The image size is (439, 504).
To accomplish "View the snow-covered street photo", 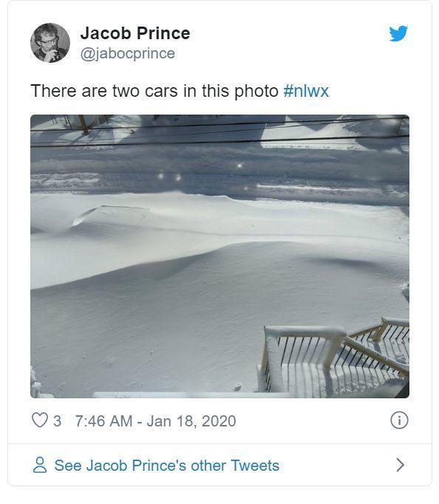I will (219, 256).
